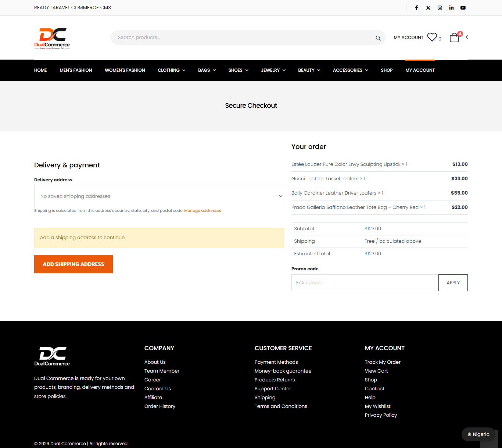502x448 pixels.
Task: Click the Manage addresses link
Action: click(202, 211)
